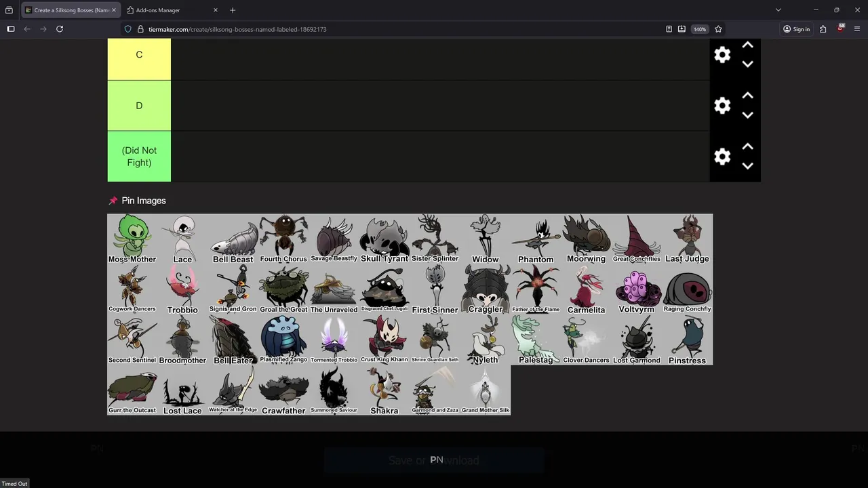Screen dimensions: 868x488
Task: Click the green Did Not Fight label
Action: pos(139,157)
